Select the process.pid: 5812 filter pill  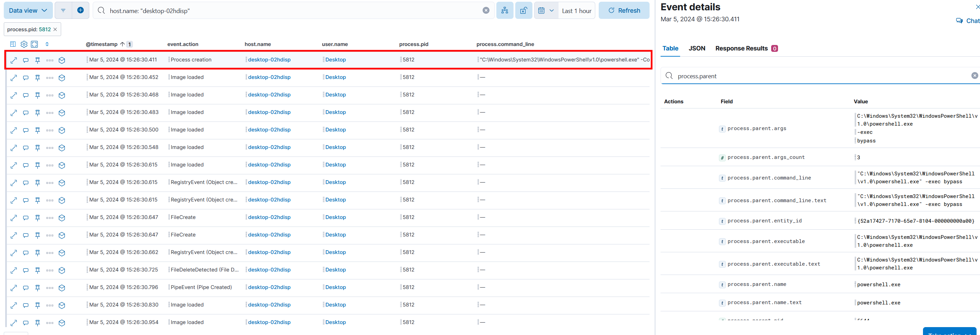coord(29,29)
